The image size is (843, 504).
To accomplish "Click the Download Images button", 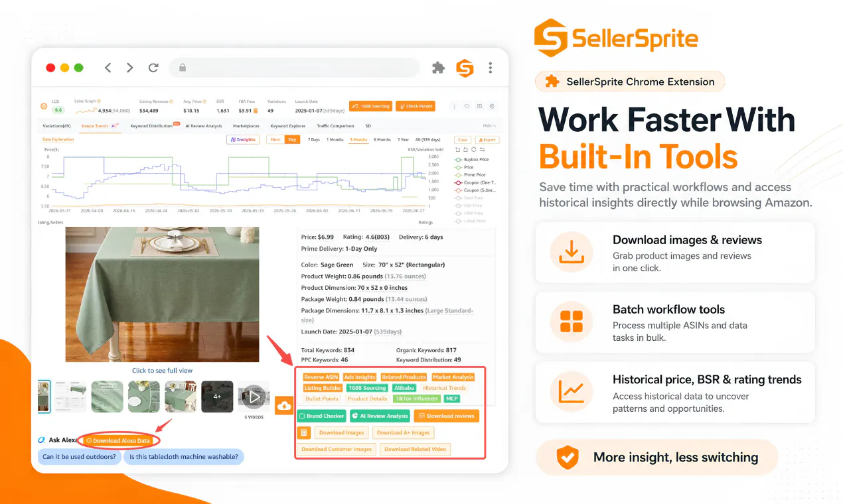I will 341,432.
